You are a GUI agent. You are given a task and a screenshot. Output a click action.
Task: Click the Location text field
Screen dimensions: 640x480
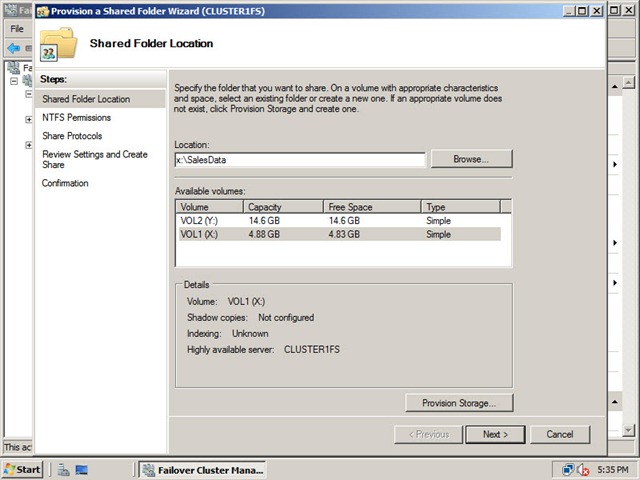click(x=300, y=160)
